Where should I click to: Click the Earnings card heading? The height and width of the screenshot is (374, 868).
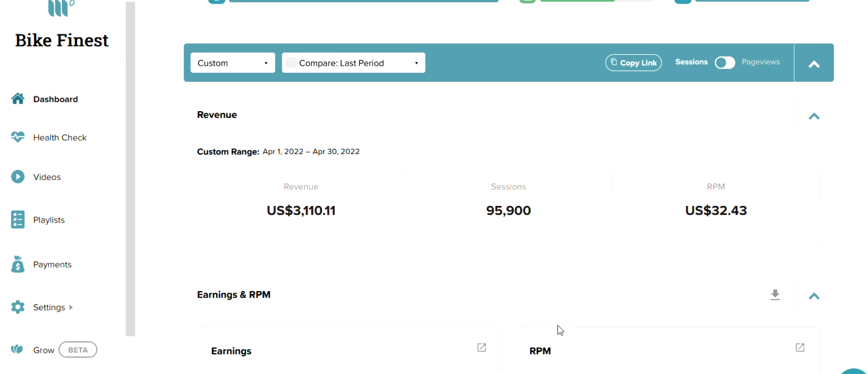(x=231, y=351)
